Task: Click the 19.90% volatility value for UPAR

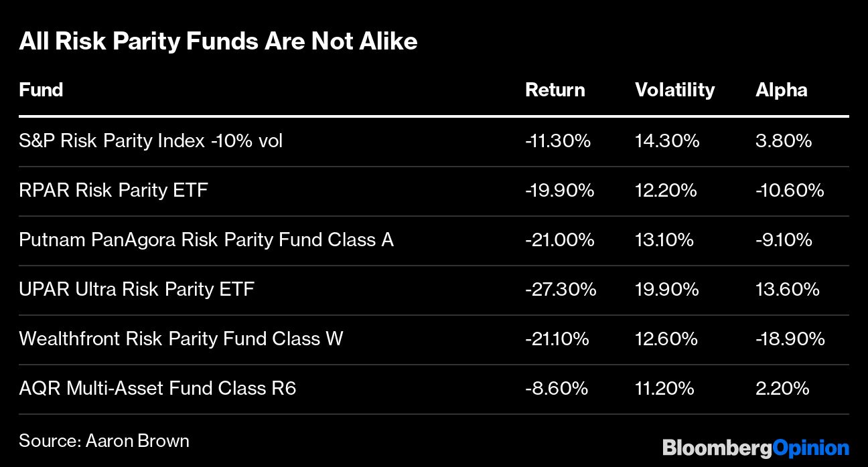Action: point(666,289)
